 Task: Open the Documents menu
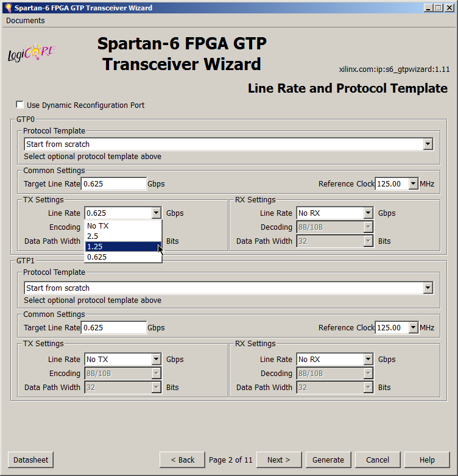click(25, 20)
